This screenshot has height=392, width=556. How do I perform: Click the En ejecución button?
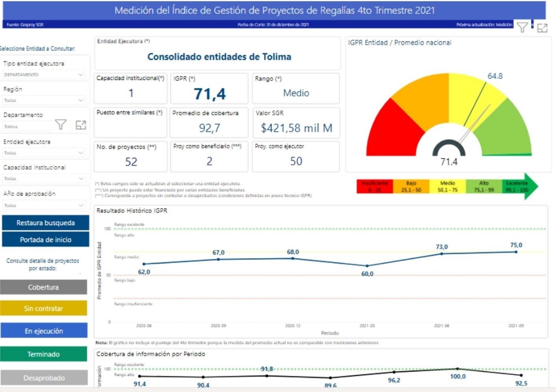(43, 331)
